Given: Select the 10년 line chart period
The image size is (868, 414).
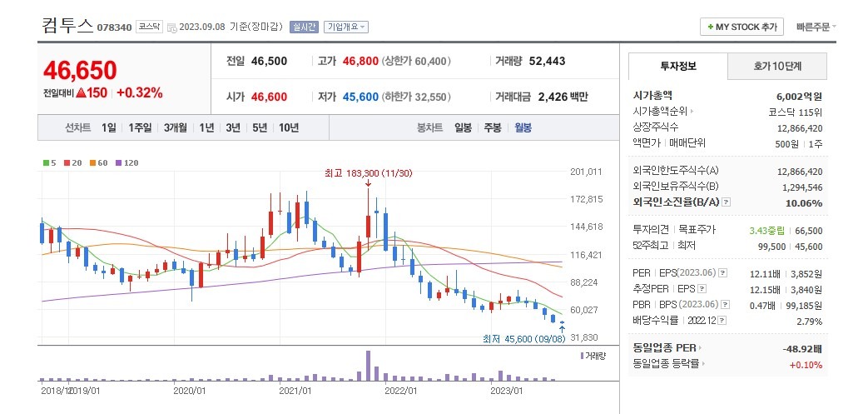Looking at the screenshot, I should pyautogui.click(x=289, y=128).
